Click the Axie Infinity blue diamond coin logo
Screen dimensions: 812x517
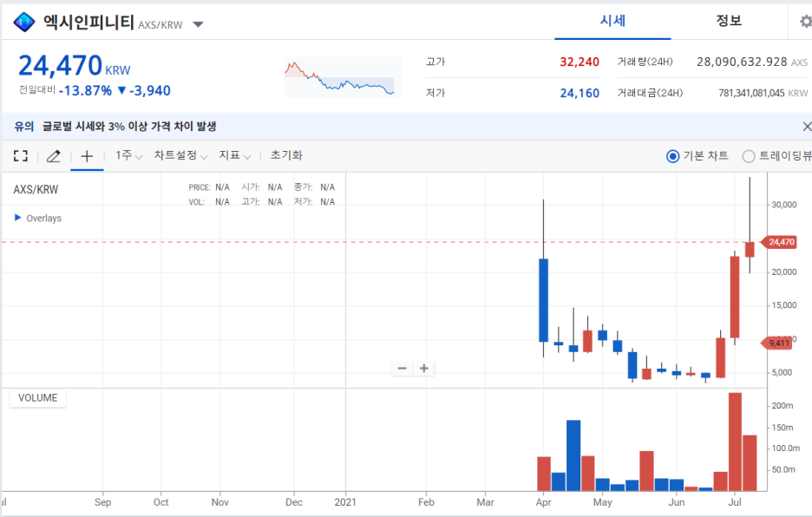point(23,23)
